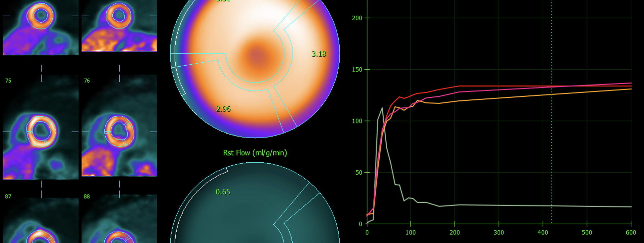Select the gray blood pool curve peak
644x243 pixels.
click(382, 108)
